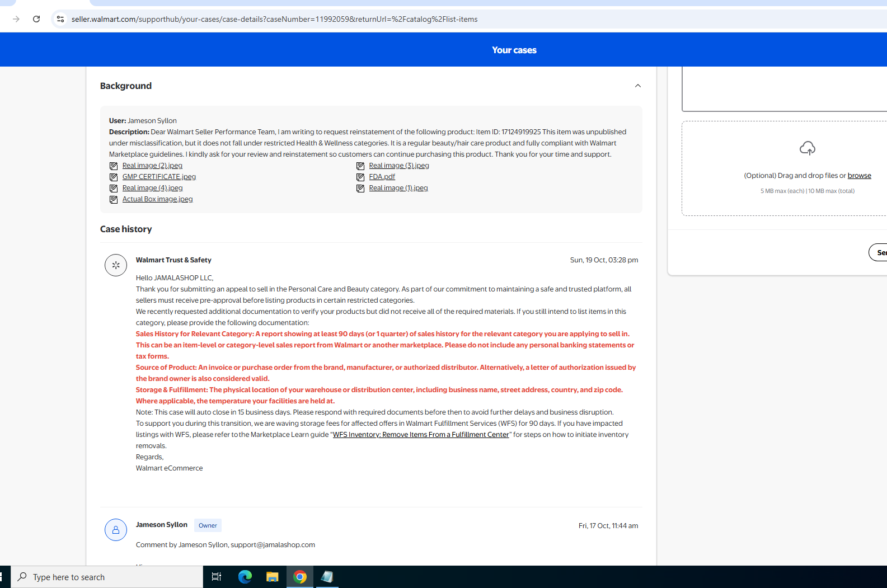Click the cloud upload icon

click(807, 148)
